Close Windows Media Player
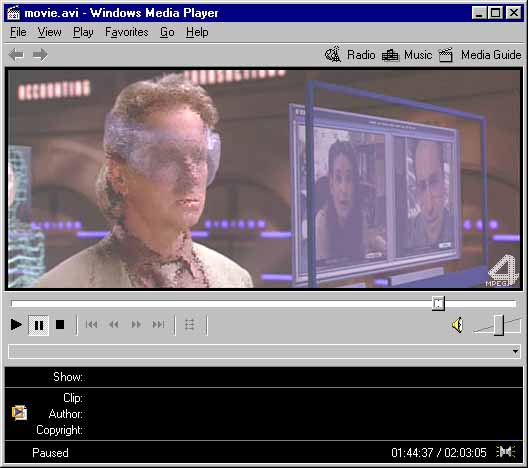This screenshot has height=468, width=528. [514, 13]
